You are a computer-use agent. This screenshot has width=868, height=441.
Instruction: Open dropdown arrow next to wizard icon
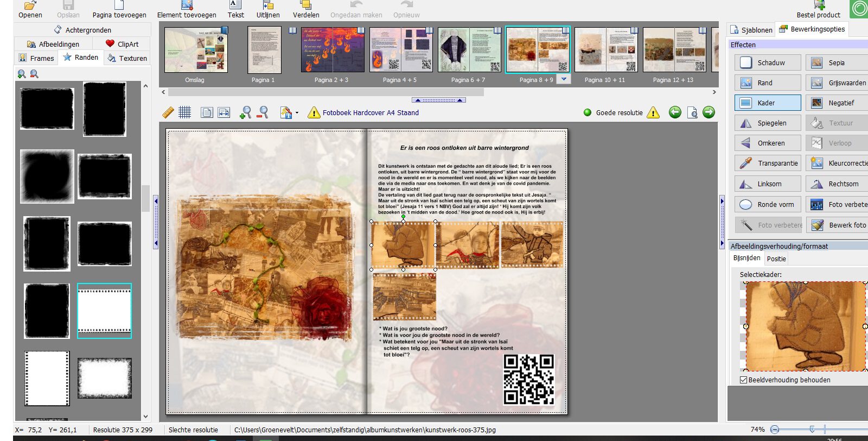tap(297, 113)
